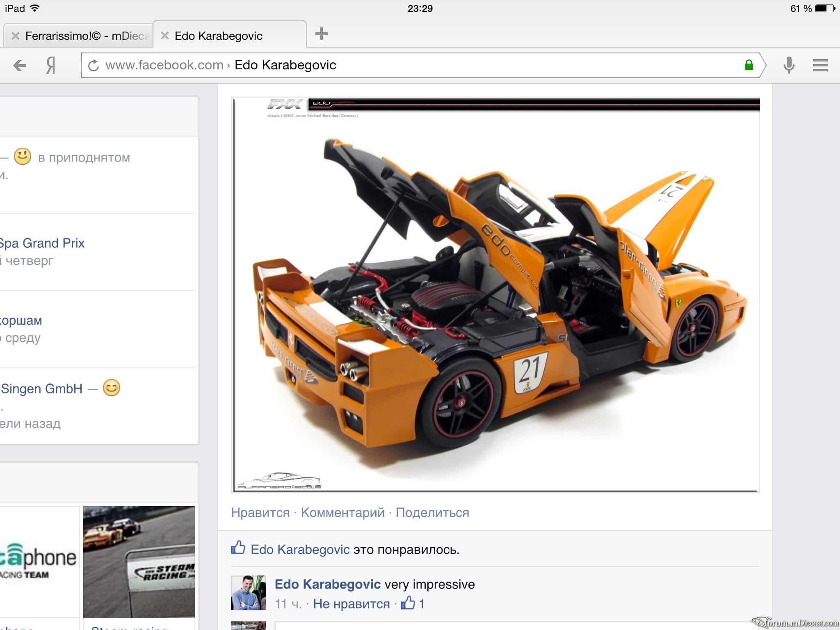
Task: Tap the Wi-Fi status icon
Action: click(35, 8)
